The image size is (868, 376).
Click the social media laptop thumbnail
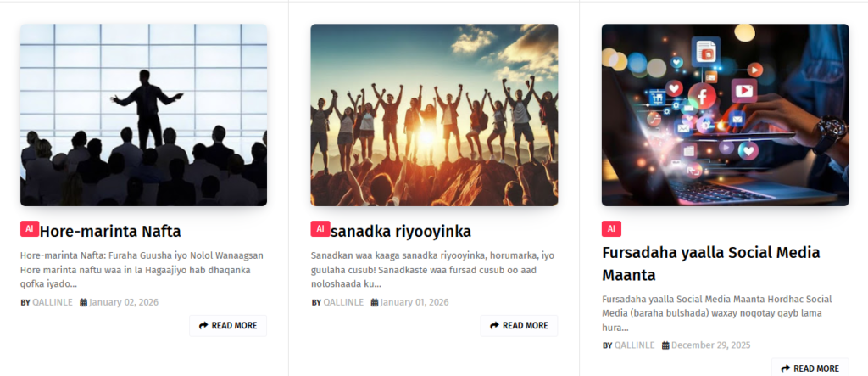tap(726, 115)
